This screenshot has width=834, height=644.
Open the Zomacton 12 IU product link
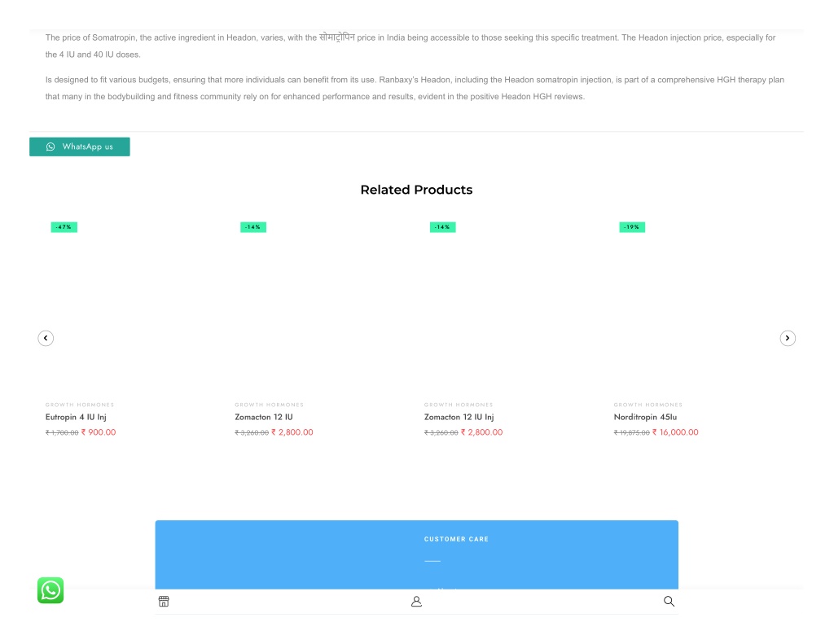pos(264,418)
